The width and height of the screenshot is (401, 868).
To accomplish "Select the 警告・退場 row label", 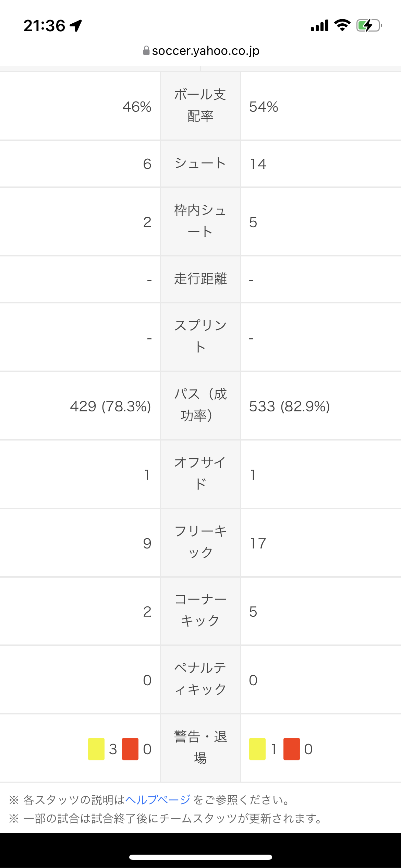I will tap(200, 748).
